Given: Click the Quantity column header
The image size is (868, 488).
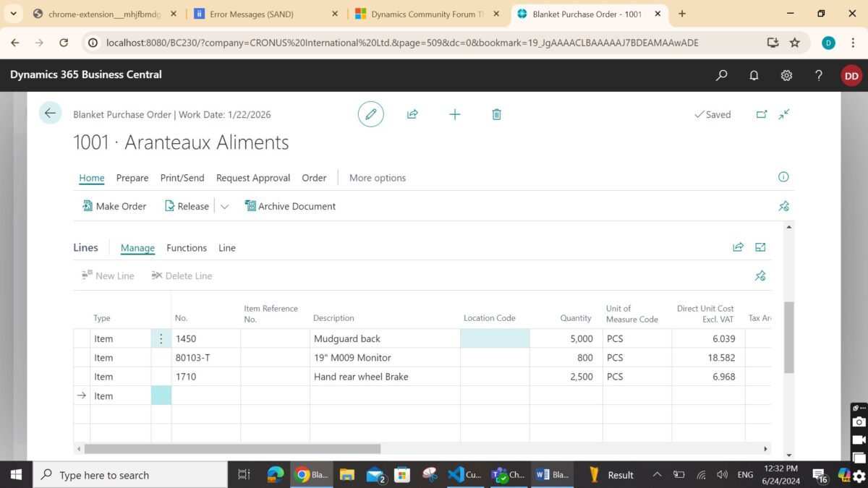Looking at the screenshot, I should (x=576, y=318).
